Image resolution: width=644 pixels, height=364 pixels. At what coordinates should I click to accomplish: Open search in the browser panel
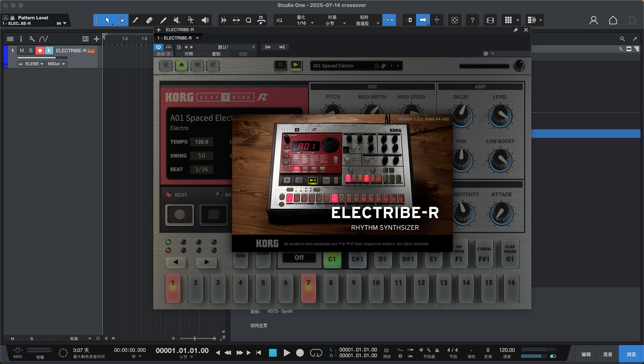click(622, 39)
